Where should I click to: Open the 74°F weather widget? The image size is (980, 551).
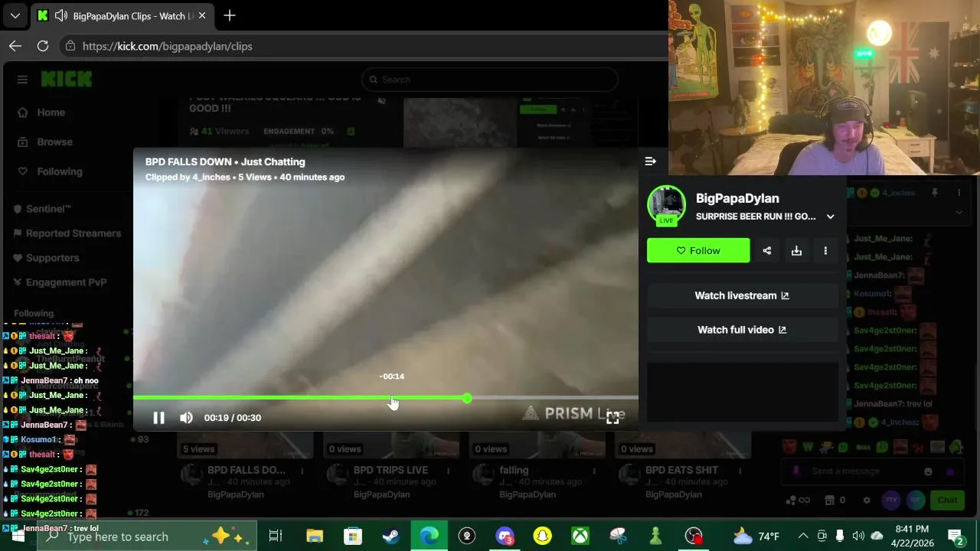pos(756,536)
